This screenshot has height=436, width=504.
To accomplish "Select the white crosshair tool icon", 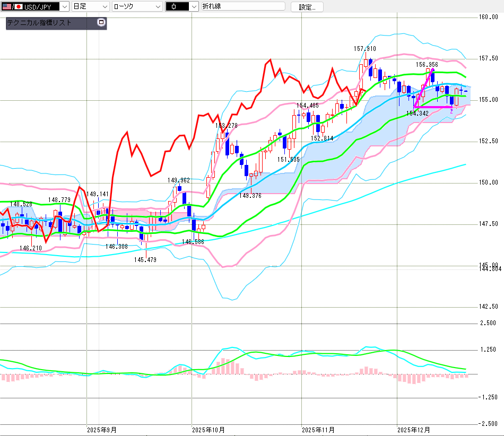I will 175,7.
